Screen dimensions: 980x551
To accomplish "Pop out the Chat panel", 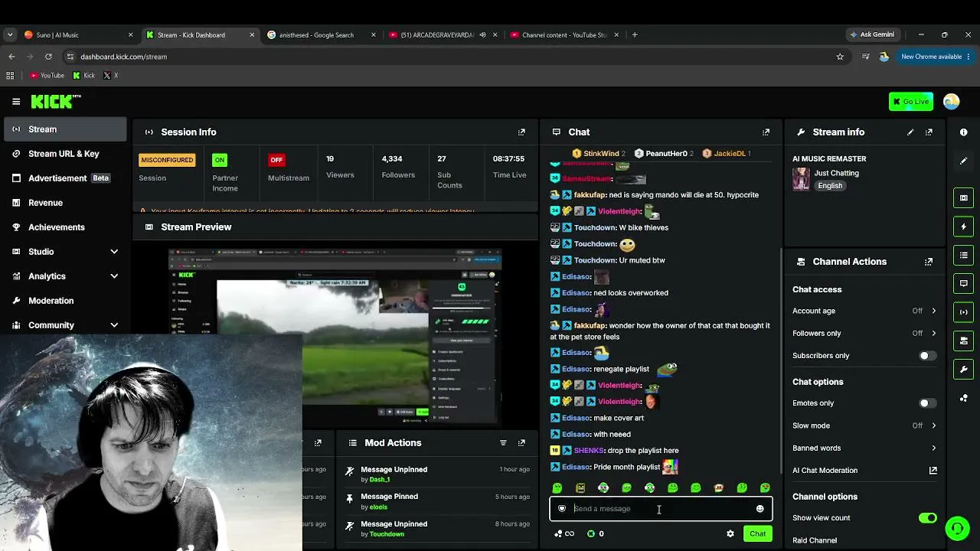I will pos(766,132).
